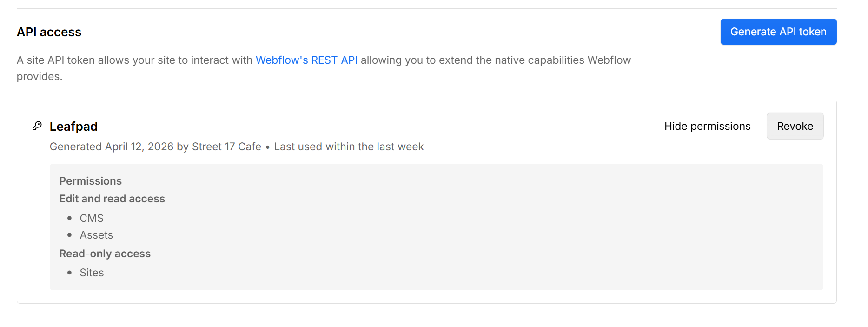Screen dimensions: 868x327
Task: Click the bullet point beside Sites
Action: [70, 273]
